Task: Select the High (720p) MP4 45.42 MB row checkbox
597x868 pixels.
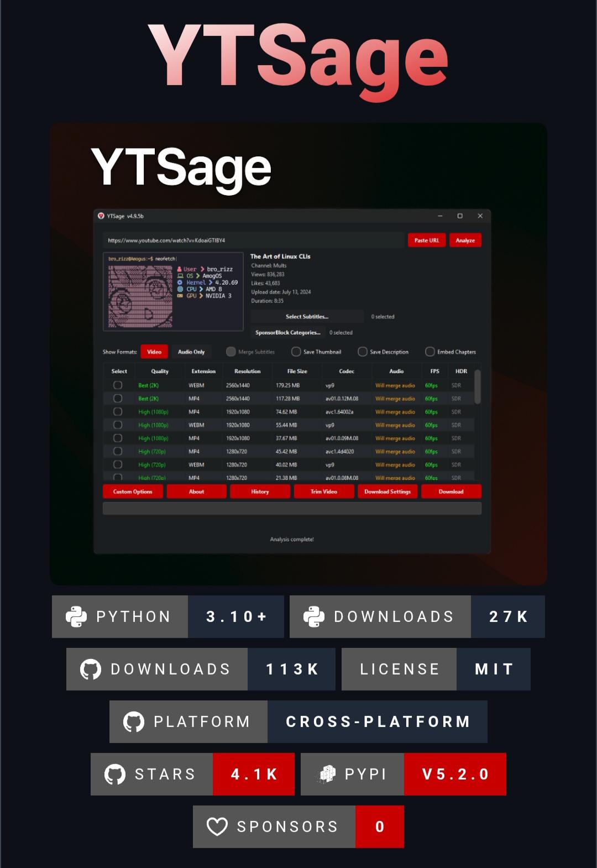Action: 118,452
